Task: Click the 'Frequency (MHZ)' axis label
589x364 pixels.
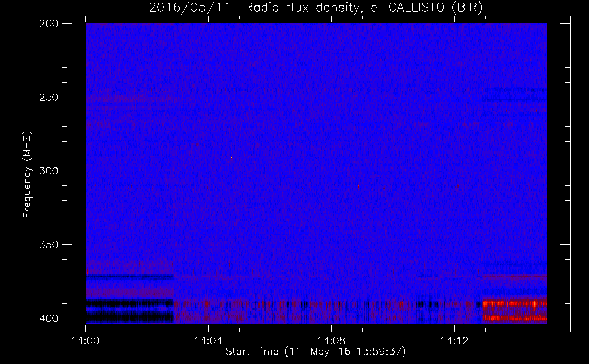Action: coord(27,175)
